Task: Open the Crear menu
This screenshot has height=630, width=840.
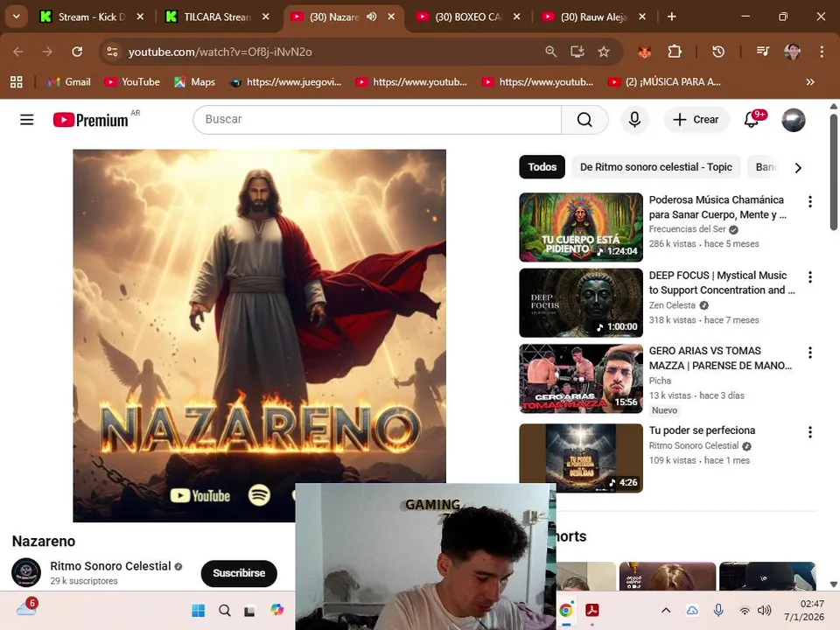Action: tap(696, 120)
